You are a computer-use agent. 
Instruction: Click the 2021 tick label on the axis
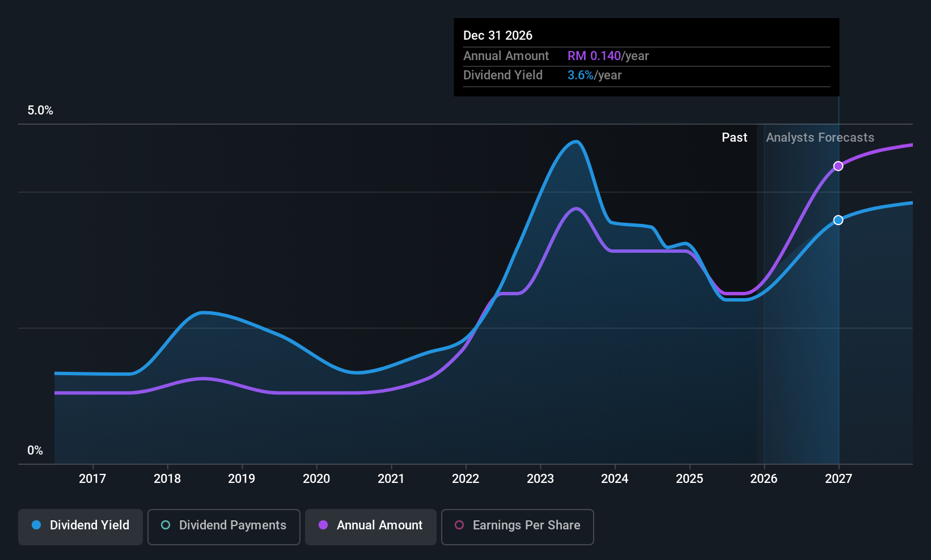(391, 479)
